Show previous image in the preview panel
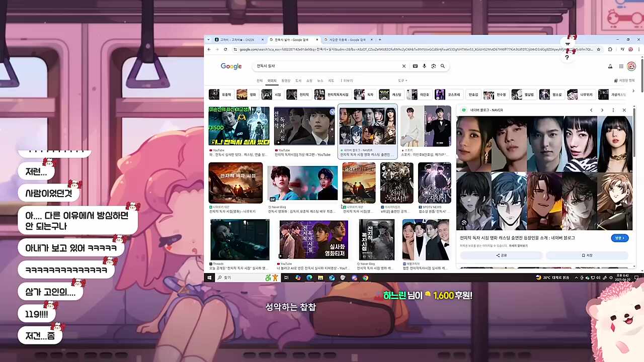This screenshot has width=644, height=362. pyautogui.click(x=591, y=110)
